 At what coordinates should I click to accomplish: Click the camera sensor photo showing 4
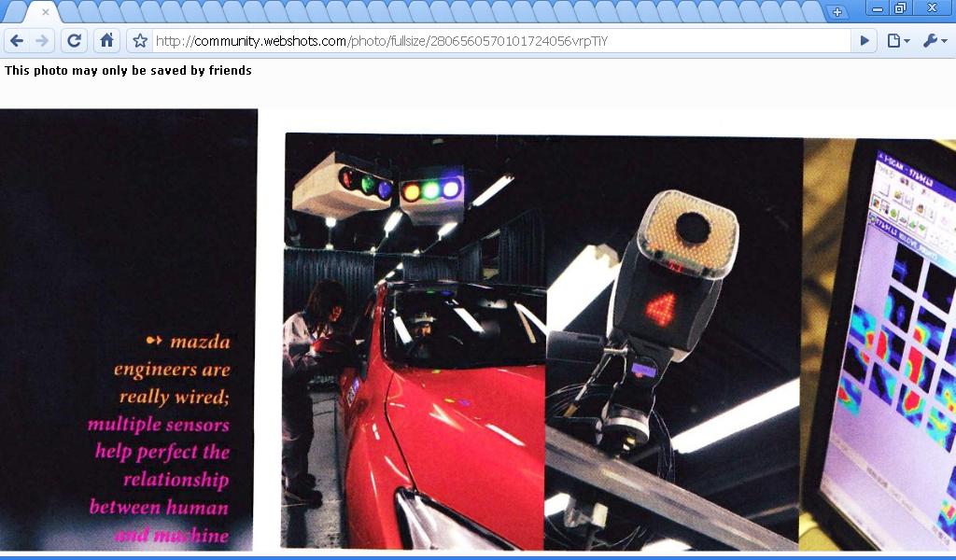(673, 343)
